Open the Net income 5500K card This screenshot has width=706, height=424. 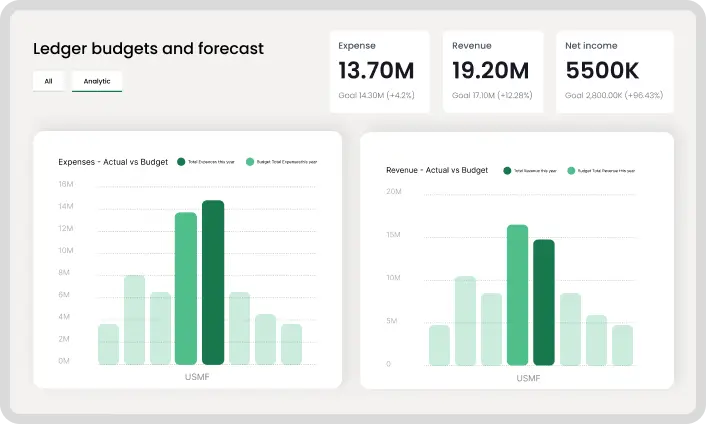click(x=614, y=71)
